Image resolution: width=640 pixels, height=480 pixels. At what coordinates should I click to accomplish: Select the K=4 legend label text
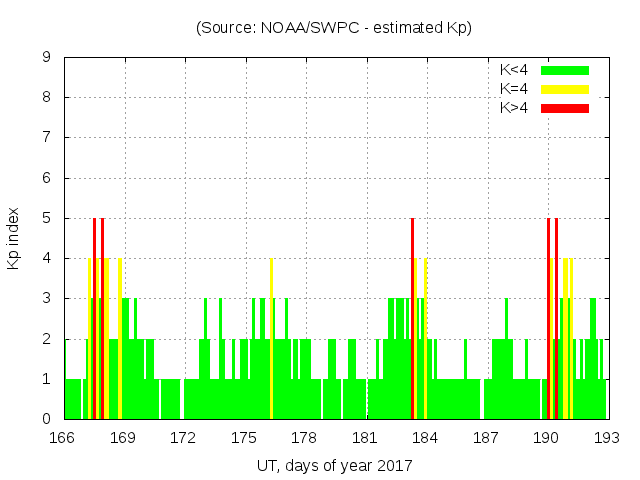coord(515,89)
